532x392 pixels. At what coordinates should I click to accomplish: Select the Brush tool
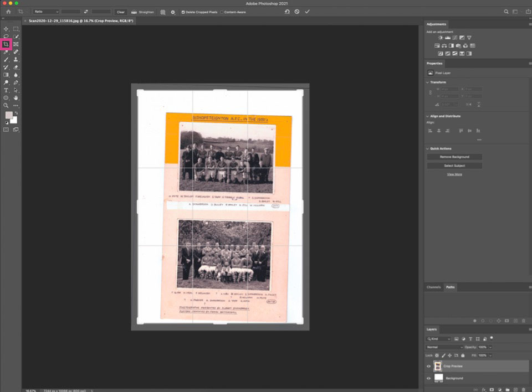[x=6, y=60]
